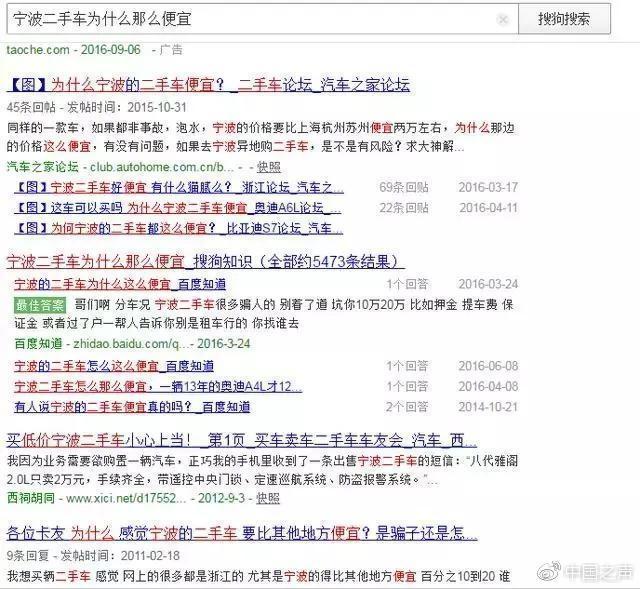Click the date 2016-04-08
This screenshot has width=640, height=589.
pos(488,386)
